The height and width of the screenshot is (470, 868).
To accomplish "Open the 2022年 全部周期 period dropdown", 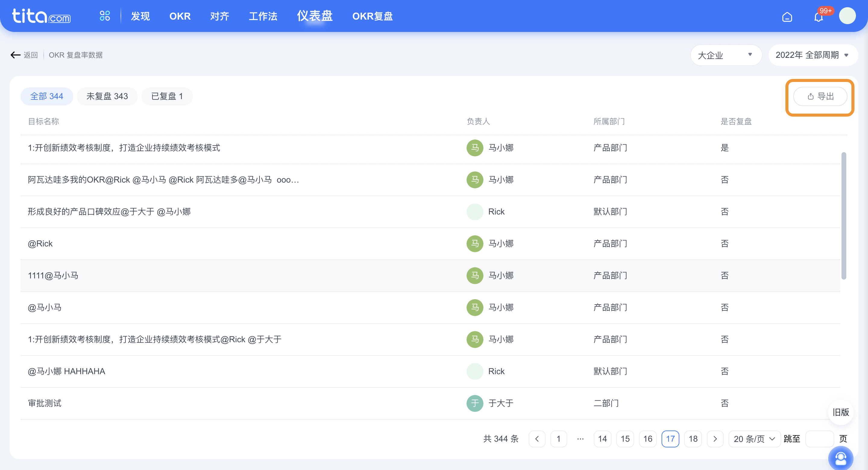I will [813, 55].
